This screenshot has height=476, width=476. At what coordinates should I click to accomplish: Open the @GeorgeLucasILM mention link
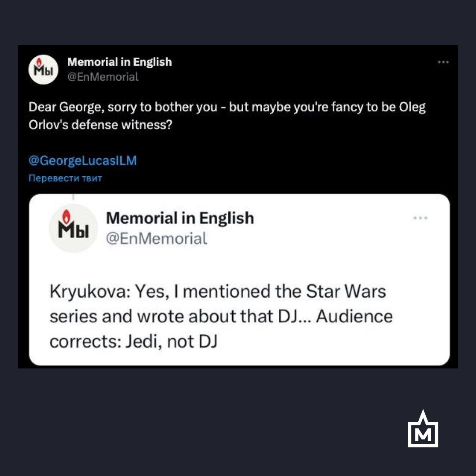coord(82,161)
